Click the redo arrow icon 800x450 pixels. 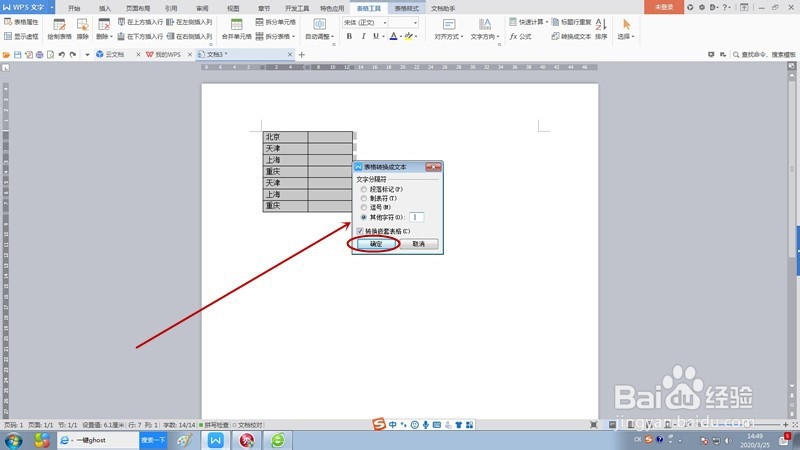point(73,54)
